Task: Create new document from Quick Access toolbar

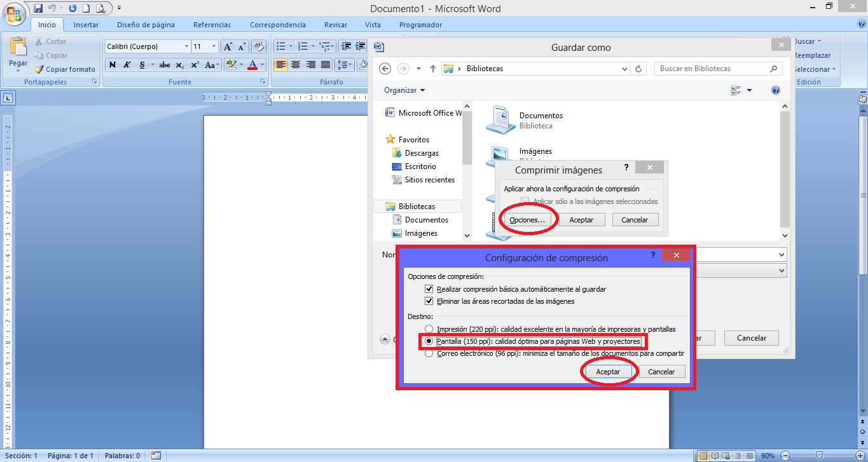Action: click(x=86, y=8)
